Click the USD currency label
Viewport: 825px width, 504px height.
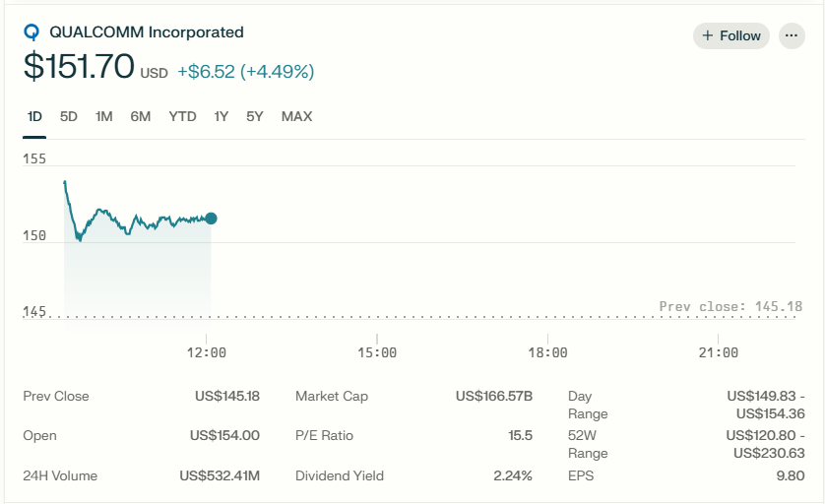(155, 73)
